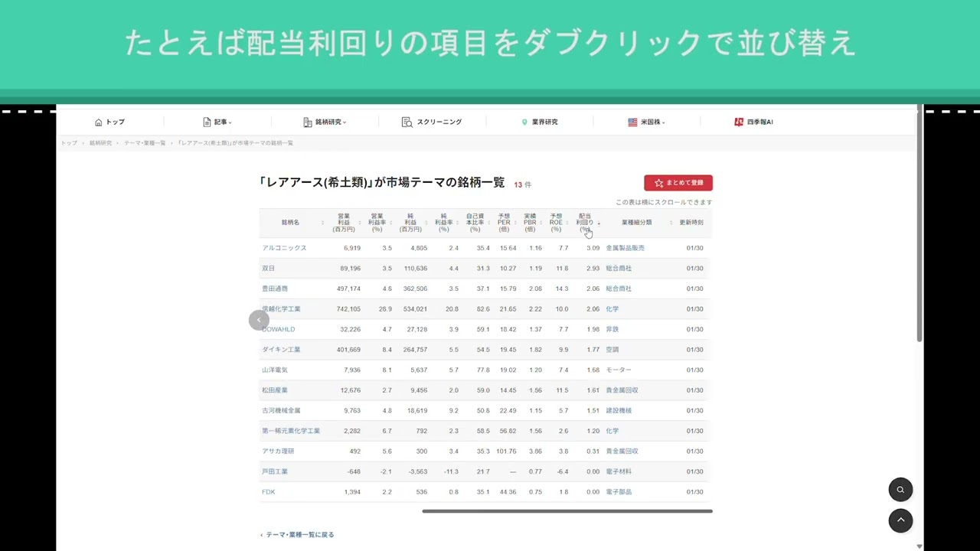The width and height of the screenshot is (980, 551).
Task: Open 山洋電気 stock link
Action: 275,370
